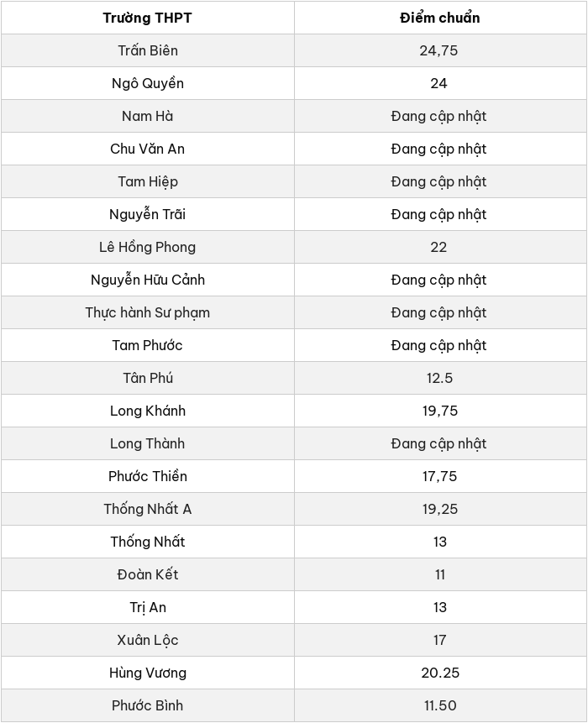
Task: Select the Phước Bình school cell
Action: pyautogui.click(x=148, y=705)
